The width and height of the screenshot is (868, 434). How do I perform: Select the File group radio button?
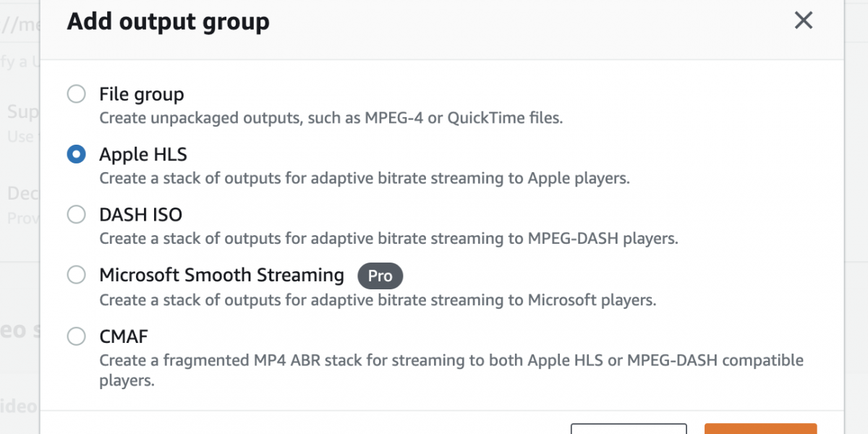coord(76,94)
